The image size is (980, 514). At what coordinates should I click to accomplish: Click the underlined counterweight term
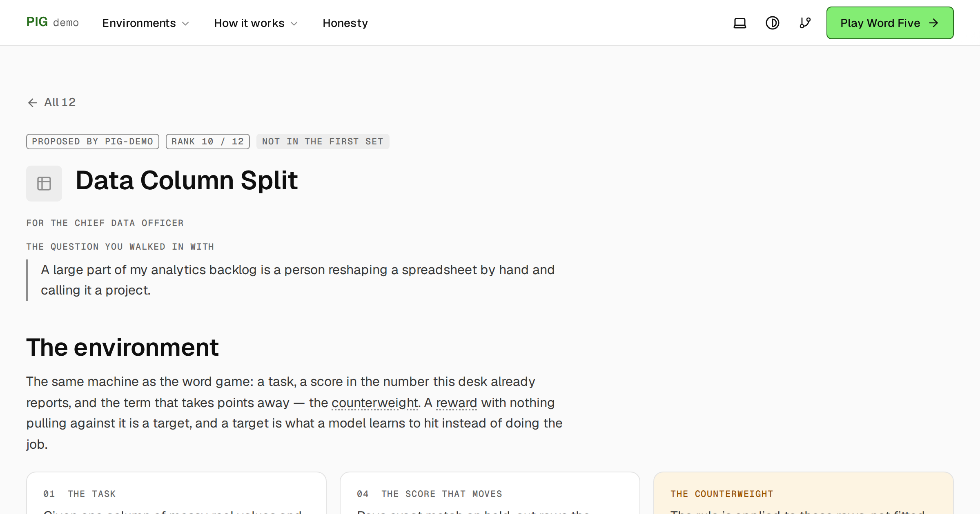coord(375,403)
